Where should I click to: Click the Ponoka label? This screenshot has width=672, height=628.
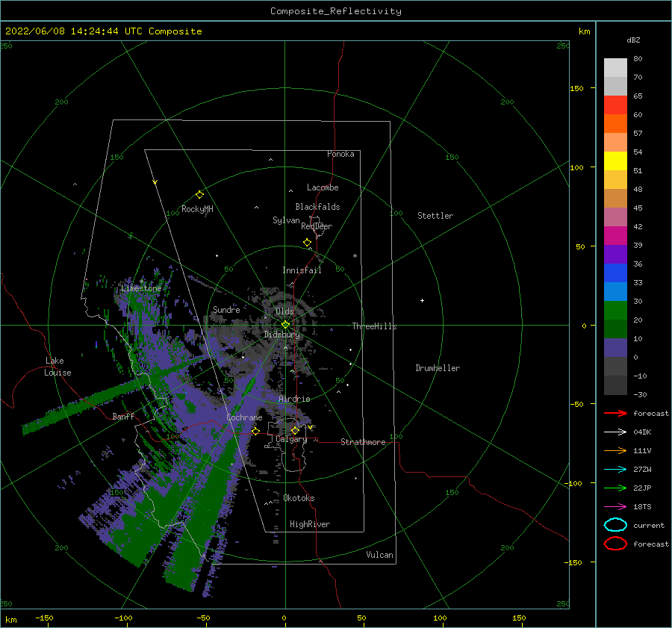[x=340, y=154]
